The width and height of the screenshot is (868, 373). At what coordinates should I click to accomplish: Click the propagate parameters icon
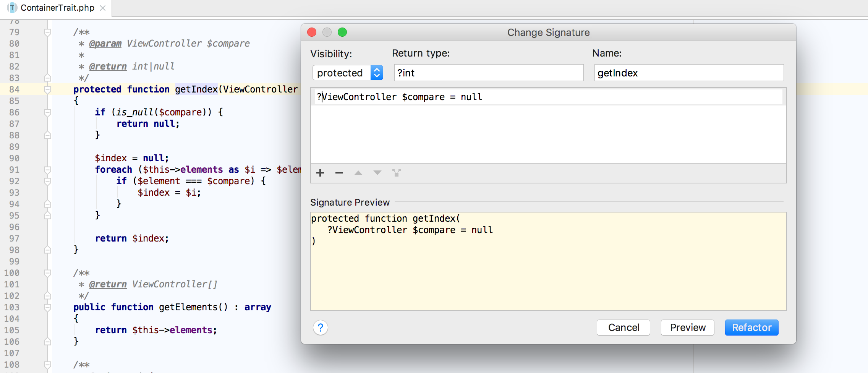click(x=397, y=173)
